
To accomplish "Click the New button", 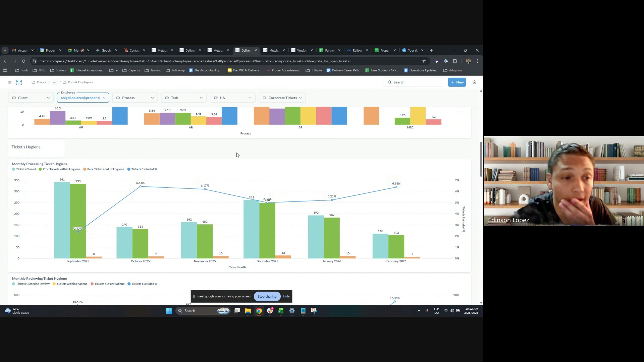I will click(457, 82).
